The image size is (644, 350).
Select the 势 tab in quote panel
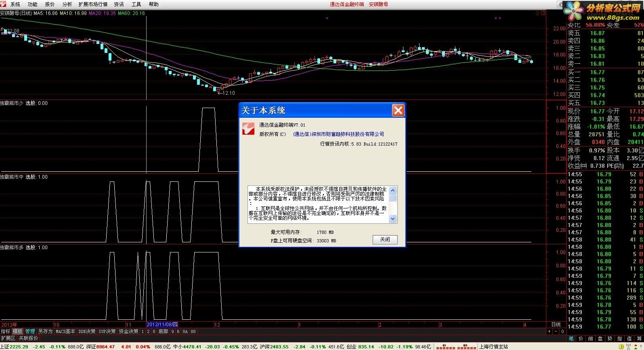click(610, 339)
